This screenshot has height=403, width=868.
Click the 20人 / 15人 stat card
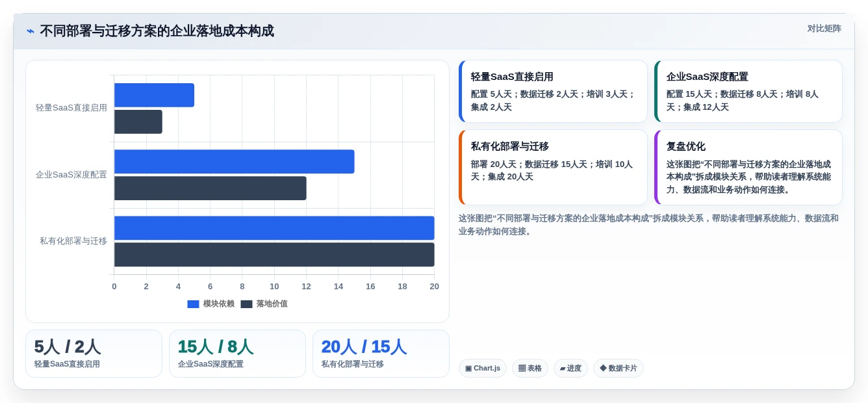point(381,354)
